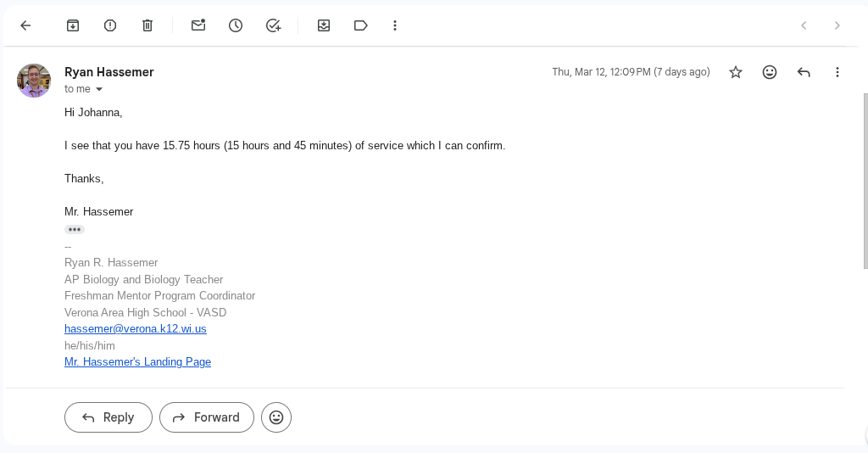Screen dimensions: 868x453
Task: Add an emoji reaction to the message
Action: coord(770,72)
